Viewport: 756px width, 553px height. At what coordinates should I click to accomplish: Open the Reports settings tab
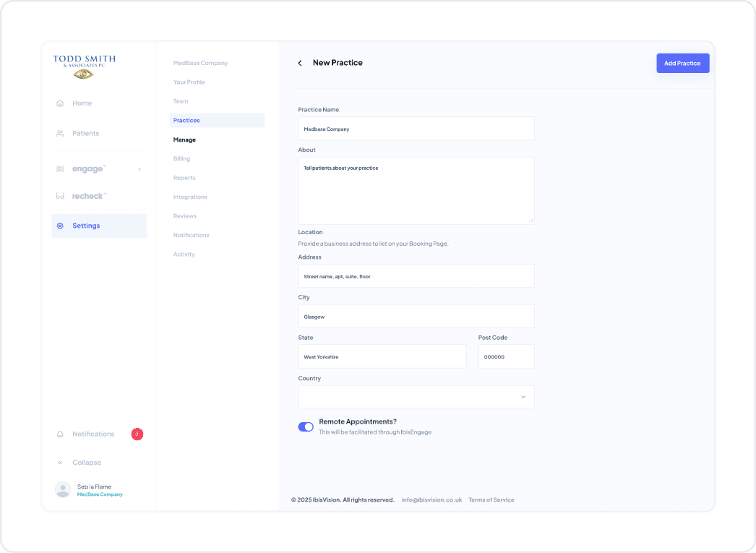click(x=184, y=178)
